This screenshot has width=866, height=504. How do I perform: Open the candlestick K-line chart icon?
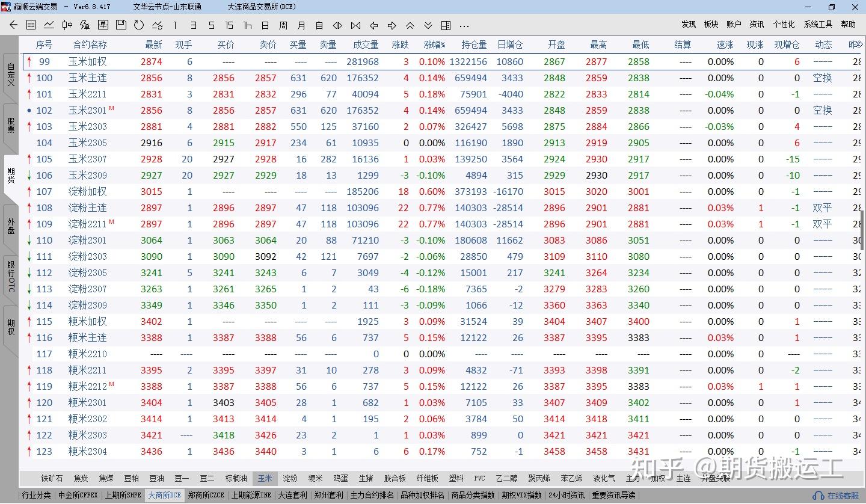pos(67,25)
